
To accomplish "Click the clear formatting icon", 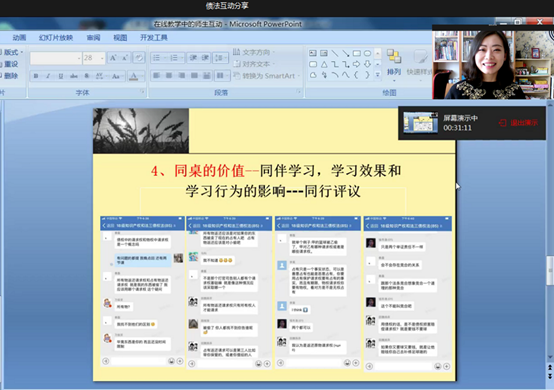I will [139, 58].
